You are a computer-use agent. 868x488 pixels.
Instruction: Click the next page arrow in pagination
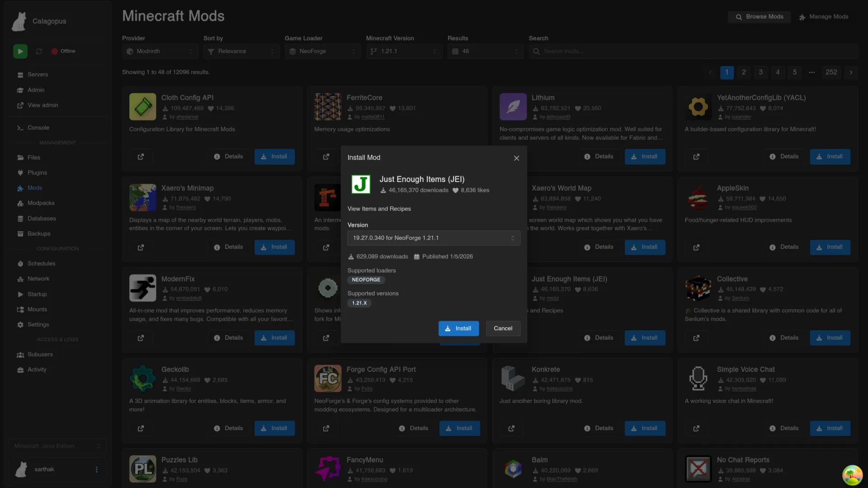(x=851, y=72)
